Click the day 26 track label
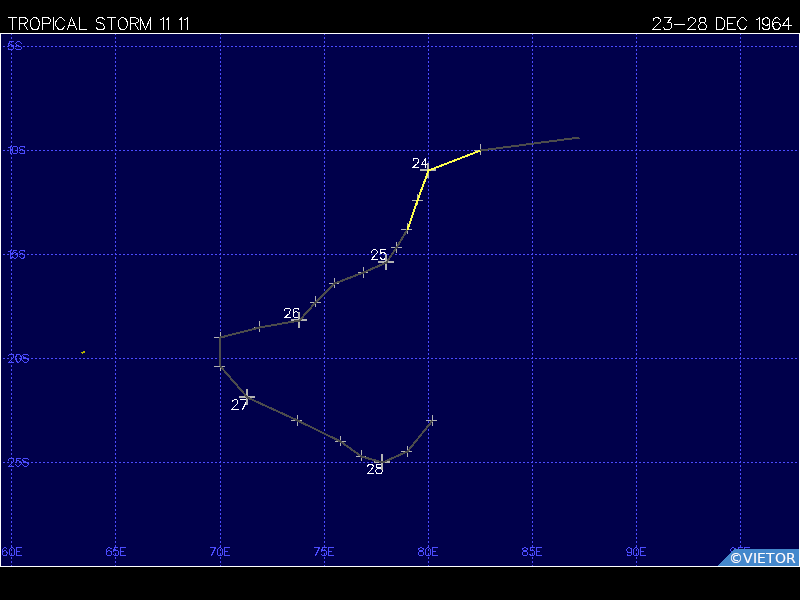Viewport: 800px width, 600px height. click(292, 313)
